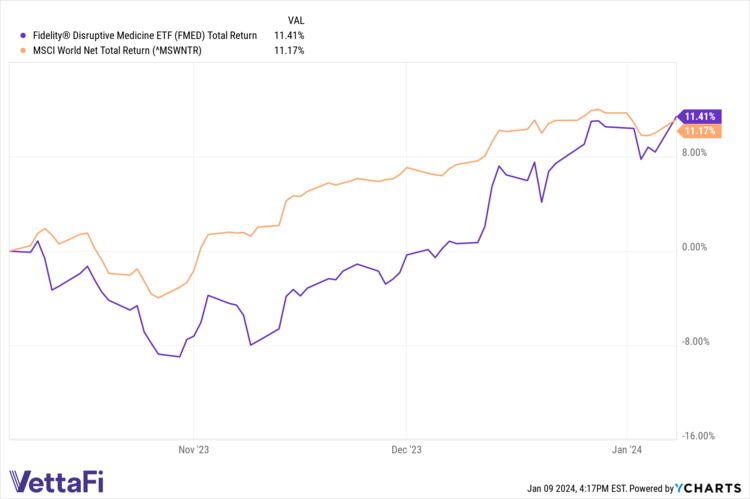The width and height of the screenshot is (750, 499).
Task: Click the Dec '23 x-axis marker
Action: point(407,450)
